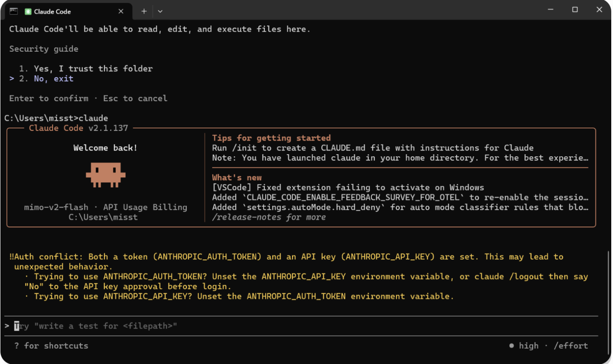
Task: Click the "Enter to confirm · Esc to cancel" hint
Action: [x=88, y=98]
